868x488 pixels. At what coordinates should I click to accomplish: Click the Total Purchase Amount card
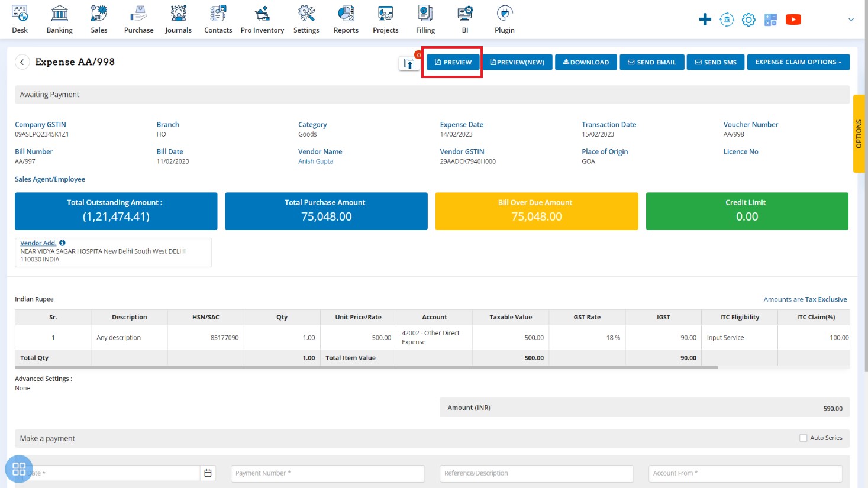326,211
